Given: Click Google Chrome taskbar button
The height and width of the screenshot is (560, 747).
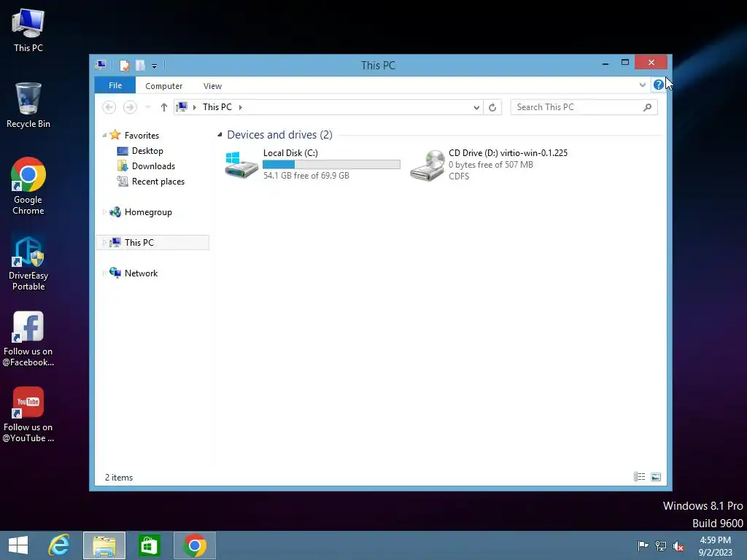Looking at the screenshot, I should (x=194, y=545).
